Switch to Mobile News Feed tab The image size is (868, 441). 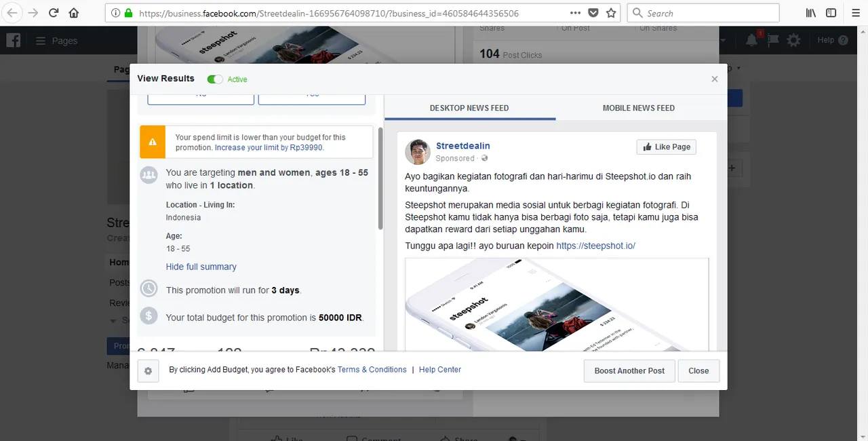[x=639, y=108]
